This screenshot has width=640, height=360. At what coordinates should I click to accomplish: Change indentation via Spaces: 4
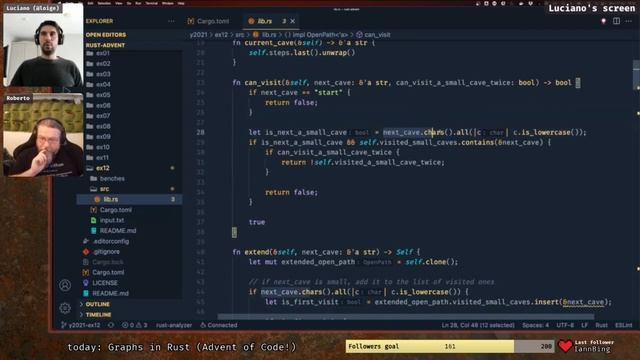pyautogui.click(x=536, y=325)
